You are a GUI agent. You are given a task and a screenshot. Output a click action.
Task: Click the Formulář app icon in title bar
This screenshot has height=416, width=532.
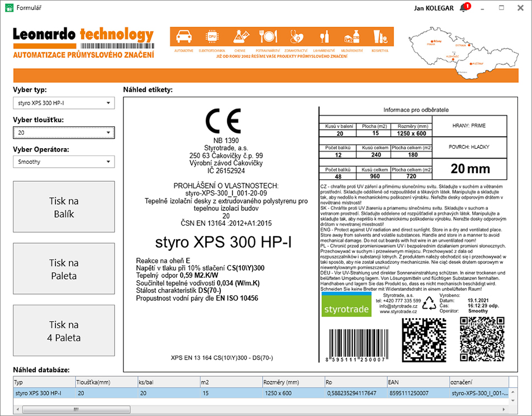[x=9, y=8]
